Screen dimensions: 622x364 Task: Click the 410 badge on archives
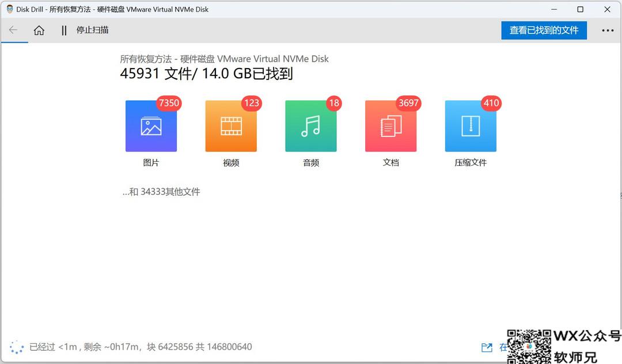click(491, 103)
